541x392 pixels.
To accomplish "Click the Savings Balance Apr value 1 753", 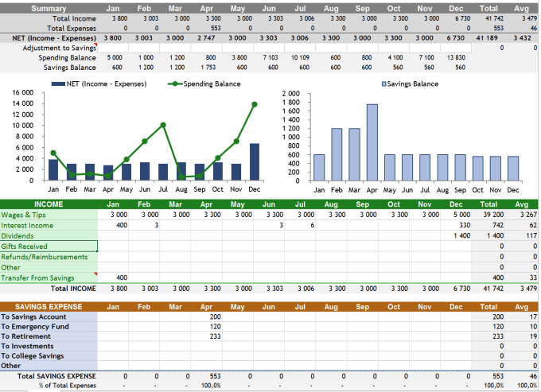I will click(x=208, y=68).
